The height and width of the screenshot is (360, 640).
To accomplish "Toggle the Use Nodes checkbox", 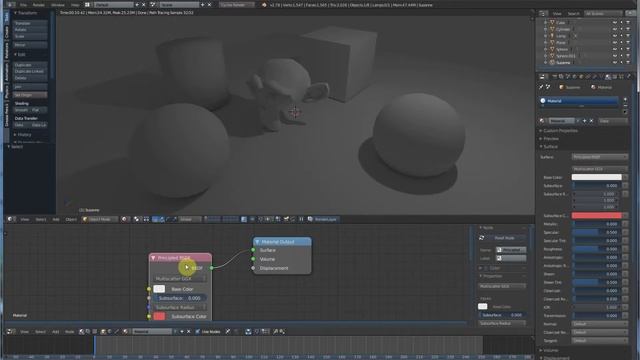I will click(198, 332).
